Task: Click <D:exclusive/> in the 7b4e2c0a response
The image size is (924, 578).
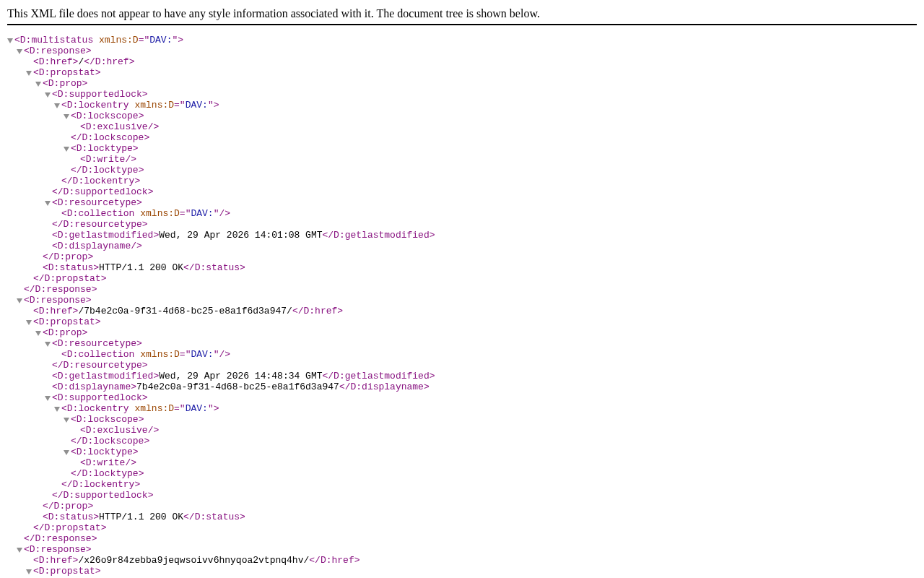Action: [119, 431]
